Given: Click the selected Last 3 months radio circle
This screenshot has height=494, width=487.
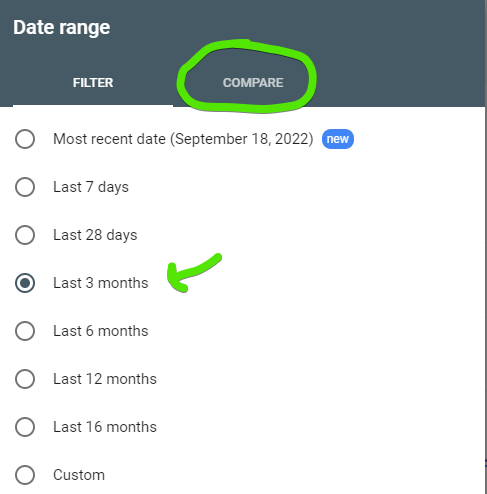Looking at the screenshot, I should [25, 283].
